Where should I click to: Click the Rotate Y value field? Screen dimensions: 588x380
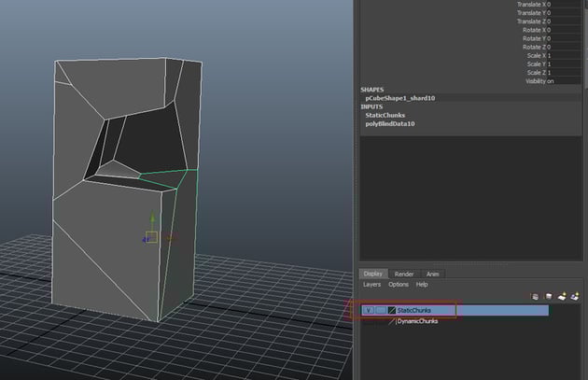pyautogui.click(x=564, y=38)
